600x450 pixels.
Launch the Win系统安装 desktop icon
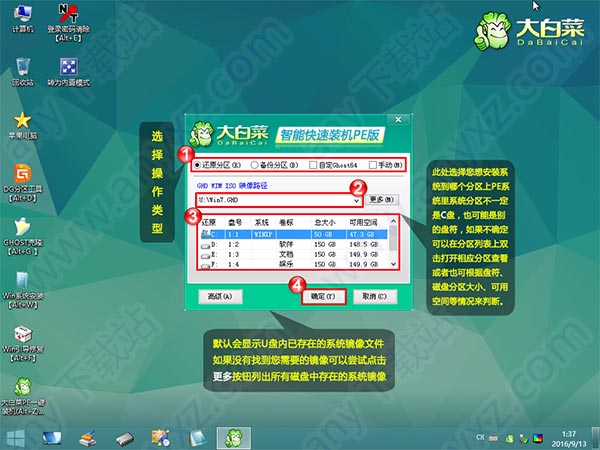23,290
